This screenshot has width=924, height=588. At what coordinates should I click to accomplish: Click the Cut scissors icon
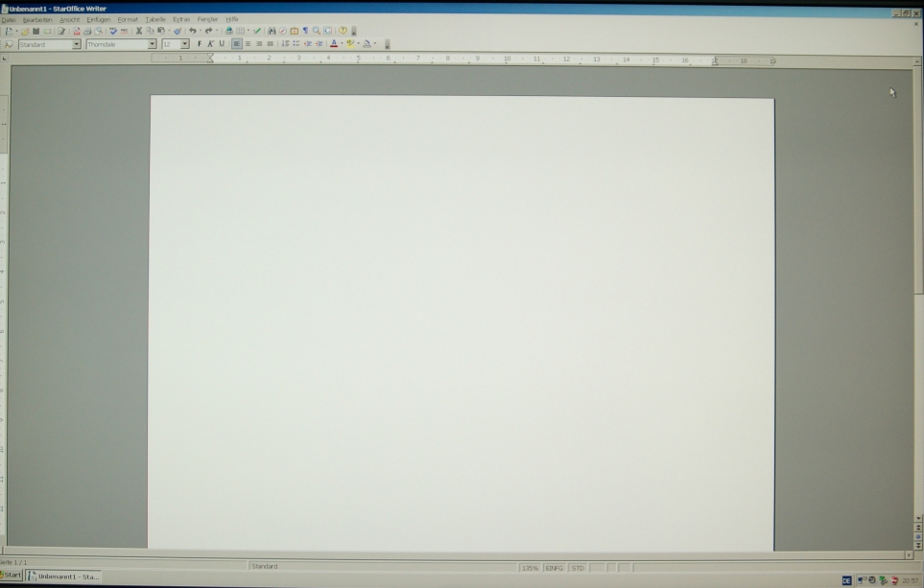tap(139, 32)
